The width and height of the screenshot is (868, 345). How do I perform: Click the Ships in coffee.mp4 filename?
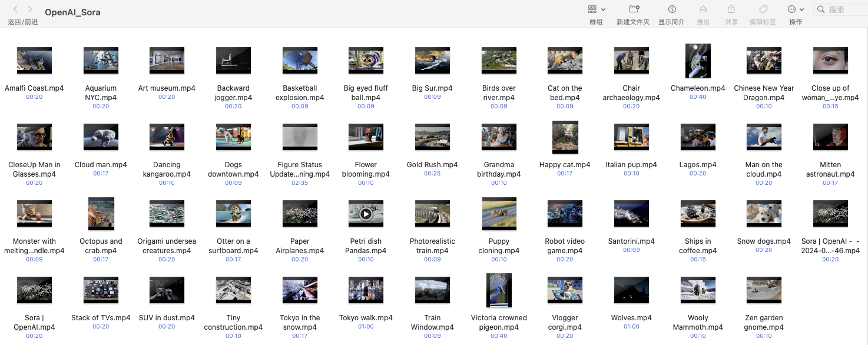698,246
